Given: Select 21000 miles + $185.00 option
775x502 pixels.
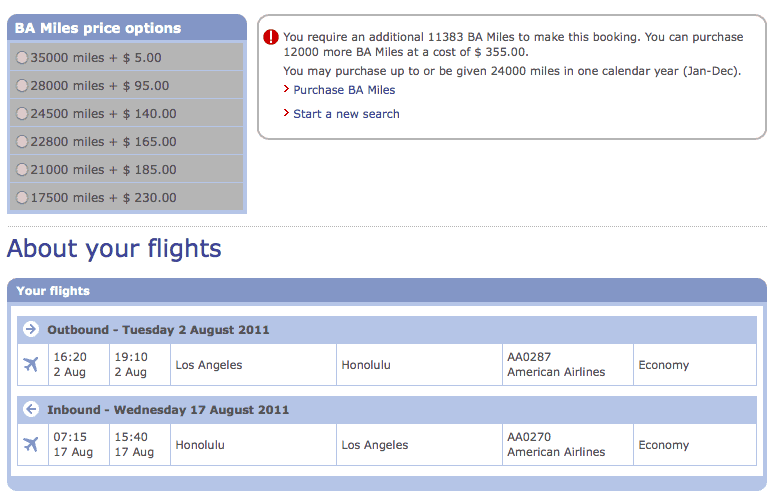Looking at the screenshot, I should point(23,170).
